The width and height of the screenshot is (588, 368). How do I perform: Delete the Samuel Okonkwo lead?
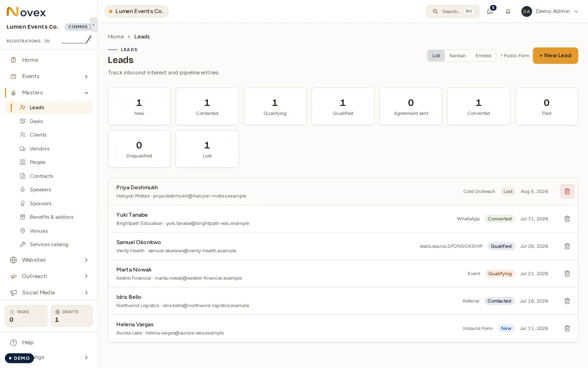[567, 246]
